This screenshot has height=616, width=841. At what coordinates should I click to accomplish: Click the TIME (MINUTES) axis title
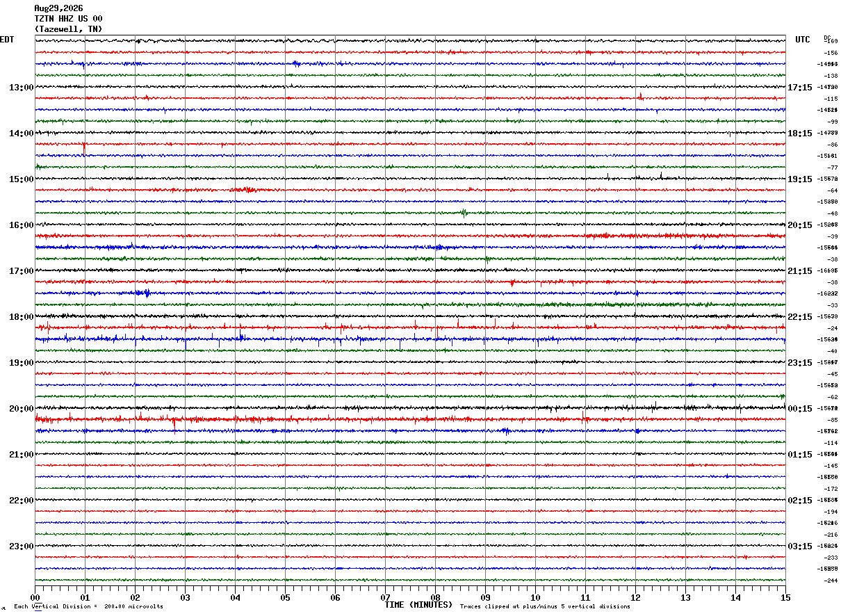pyautogui.click(x=418, y=605)
